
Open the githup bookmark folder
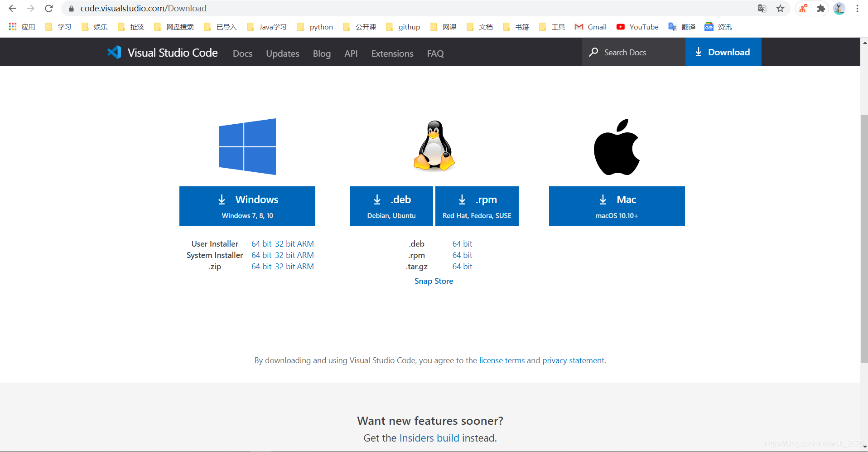pos(403,27)
